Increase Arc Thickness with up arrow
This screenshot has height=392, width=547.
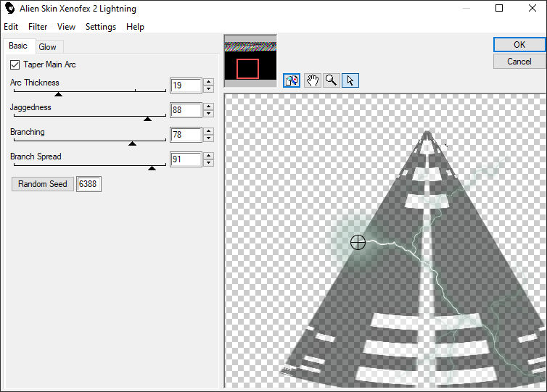(x=209, y=82)
